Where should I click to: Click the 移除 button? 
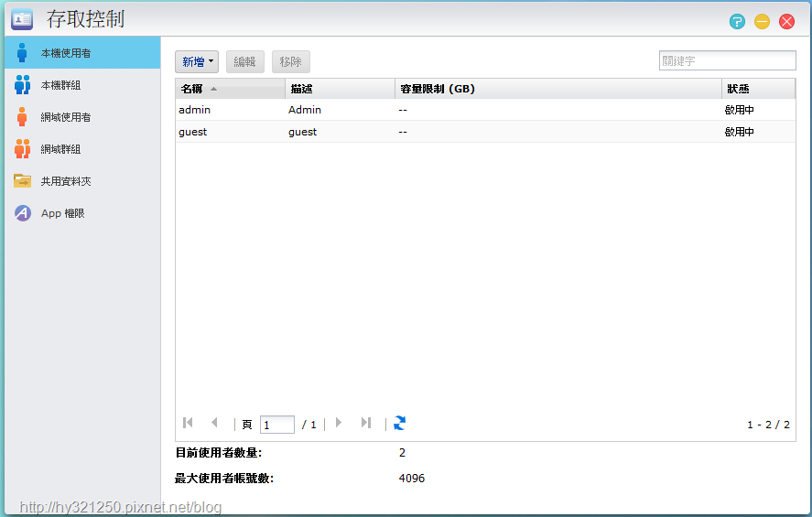pyautogui.click(x=290, y=62)
